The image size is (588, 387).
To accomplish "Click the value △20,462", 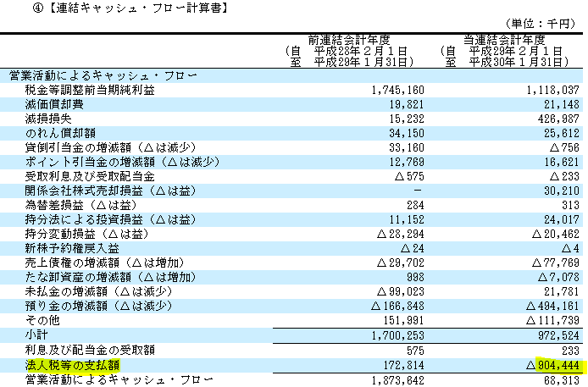I will 556,235.
